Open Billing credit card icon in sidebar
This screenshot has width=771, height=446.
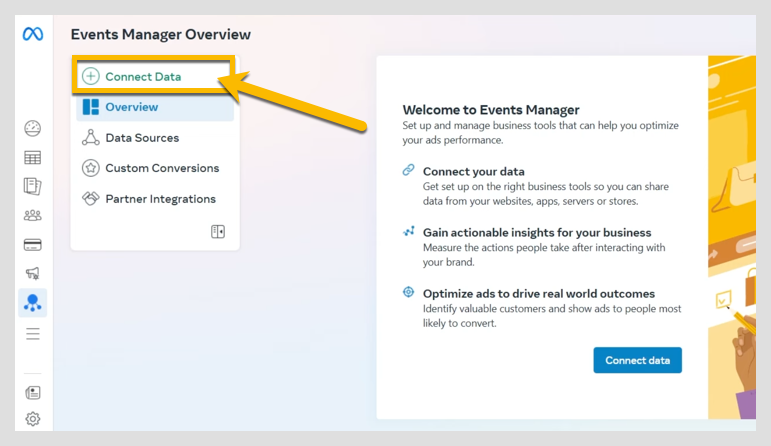coord(33,244)
